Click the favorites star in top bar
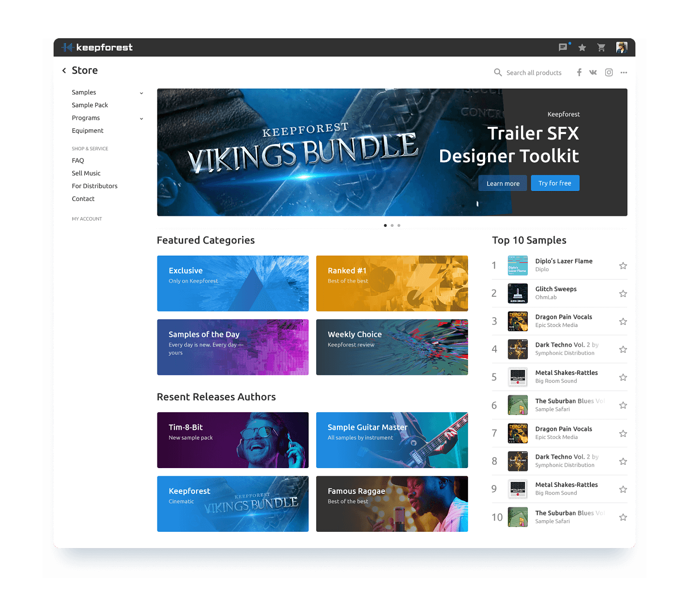This screenshot has height=616, width=689. point(582,47)
